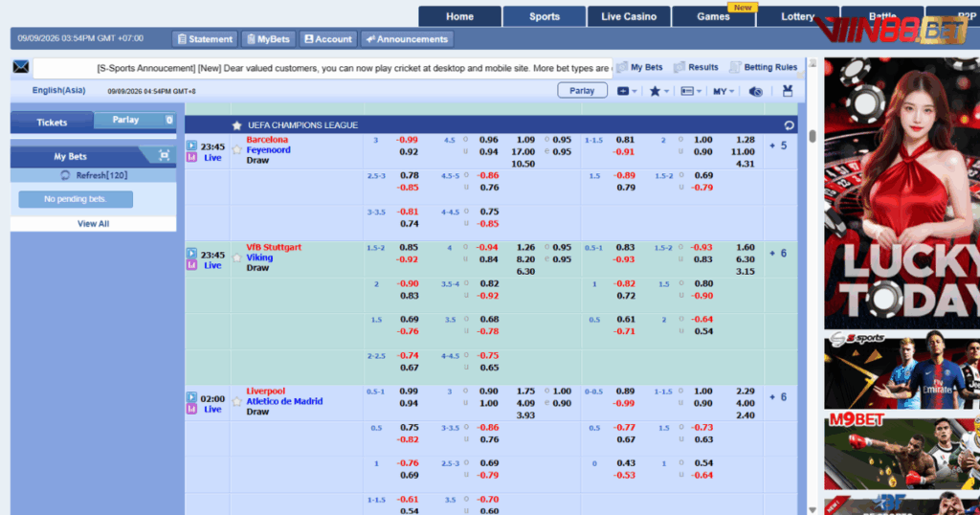The width and height of the screenshot is (980, 515).
Task: Favorite the Barcelona vs Feyenoord match
Action: click(237, 150)
